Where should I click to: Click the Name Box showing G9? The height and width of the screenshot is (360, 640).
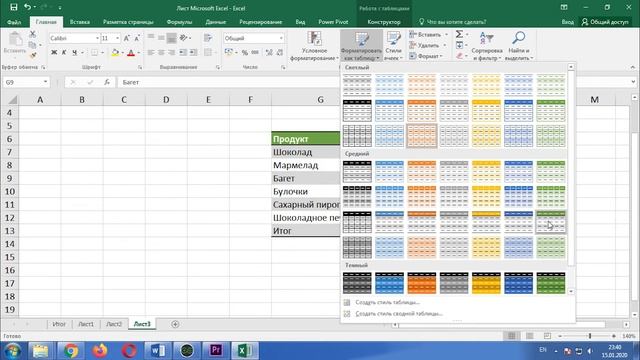click(x=25, y=82)
